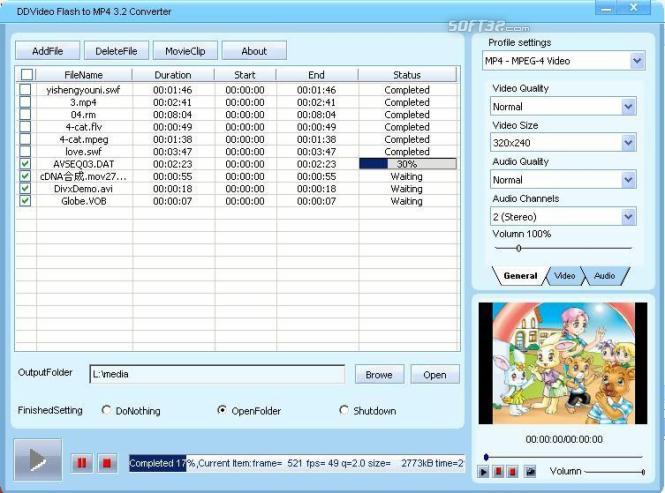Screen dimensions: 665x493
Task: Switch to the General settings tab
Action: coord(520,276)
